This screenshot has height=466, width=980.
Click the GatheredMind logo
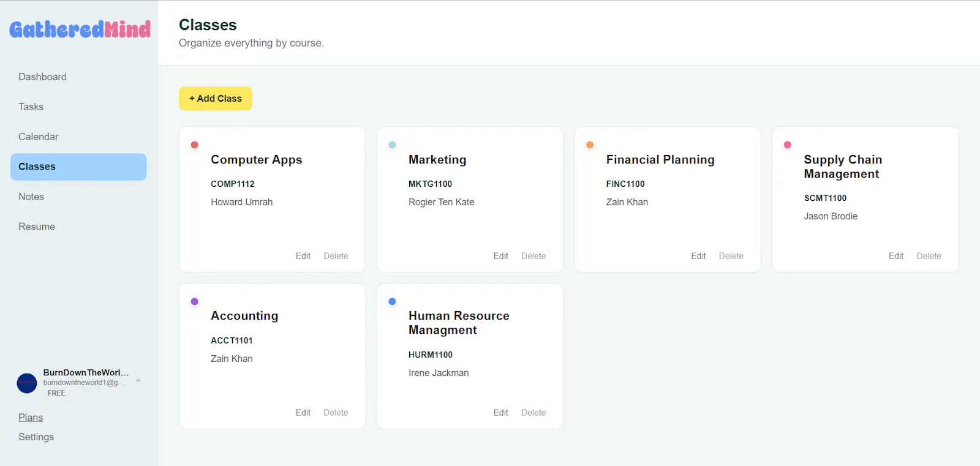(x=80, y=29)
